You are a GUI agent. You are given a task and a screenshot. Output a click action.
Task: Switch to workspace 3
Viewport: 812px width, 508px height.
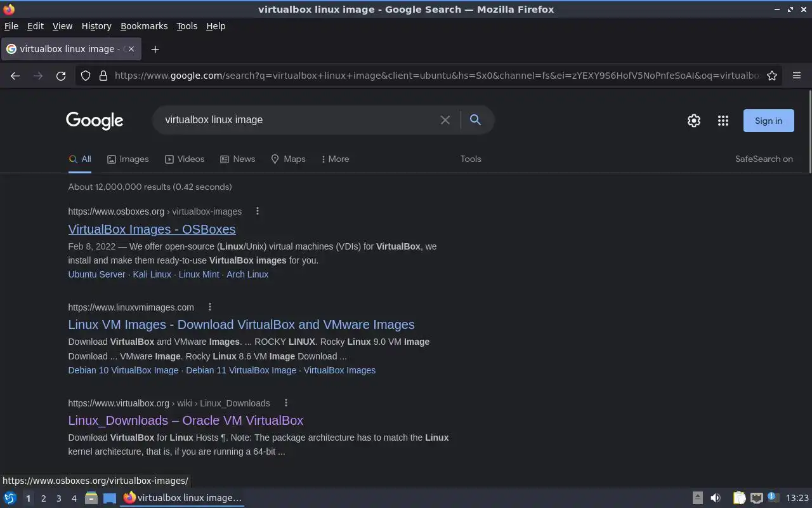tap(58, 498)
